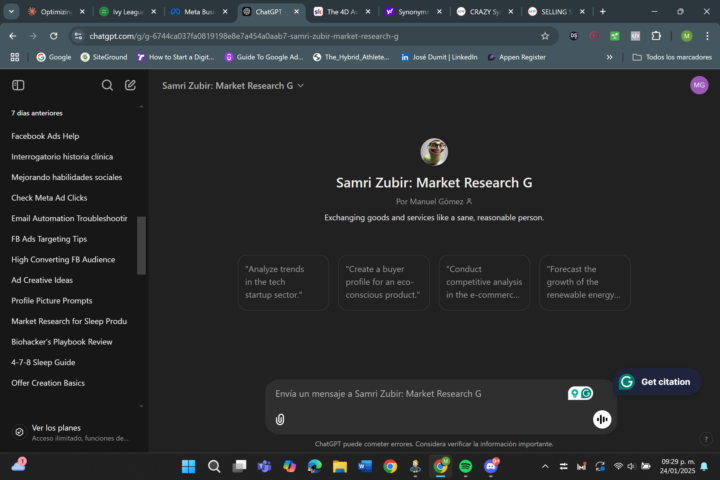This screenshot has height=480, width=720.
Task: Open the José Dumit LinkedIn bookmark
Action: point(439,57)
